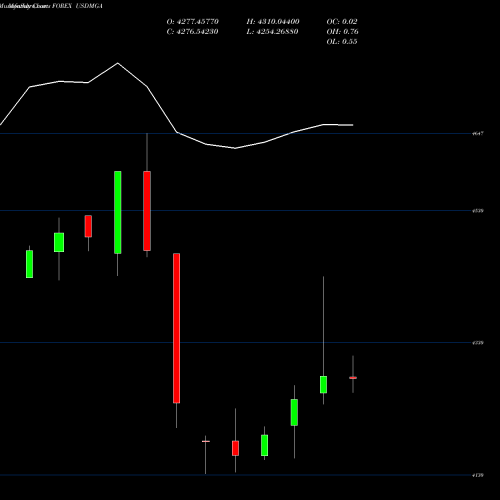The height and width of the screenshot is (500, 500).
Task: Click the green candle with longest upper wick
Action: pos(323,384)
